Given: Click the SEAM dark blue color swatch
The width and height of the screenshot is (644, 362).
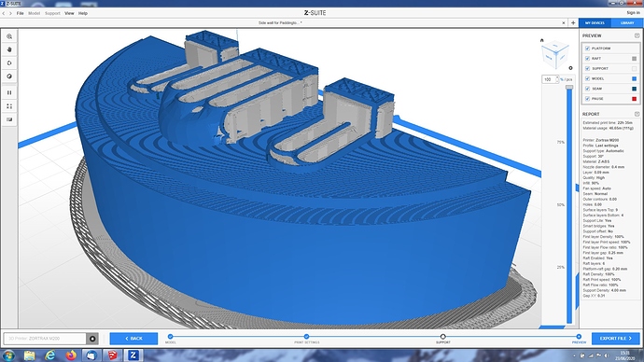Looking at the screenshot, I should click(634, 89).
